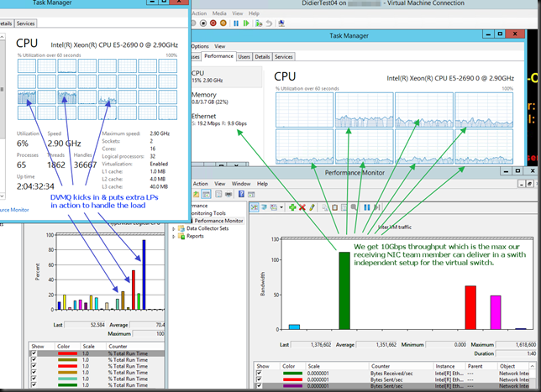Expand Data Collector Sets tree node
The image size is (541, 392).
pyautogui.click(x=174, y=228)
